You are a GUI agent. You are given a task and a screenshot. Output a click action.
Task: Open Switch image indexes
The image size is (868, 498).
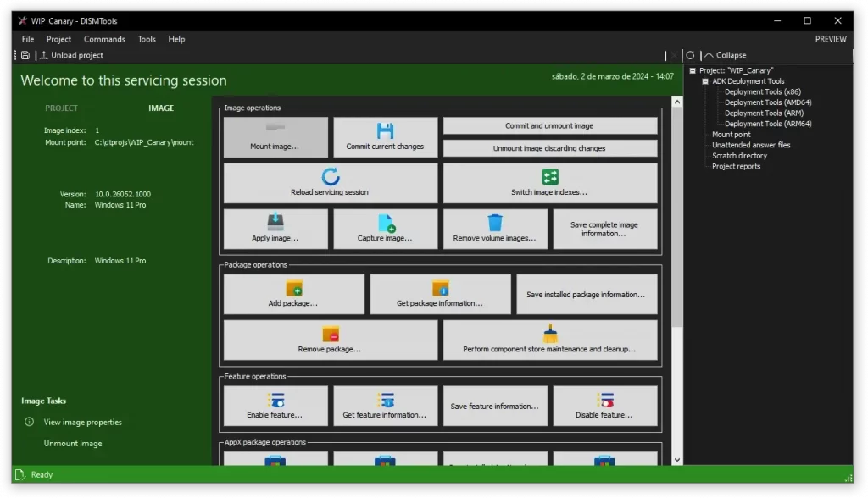pyautogui.click(x=551, y=183)
